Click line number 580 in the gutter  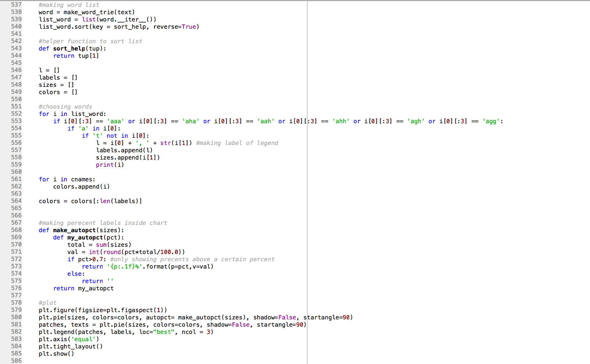click(16, 317)
